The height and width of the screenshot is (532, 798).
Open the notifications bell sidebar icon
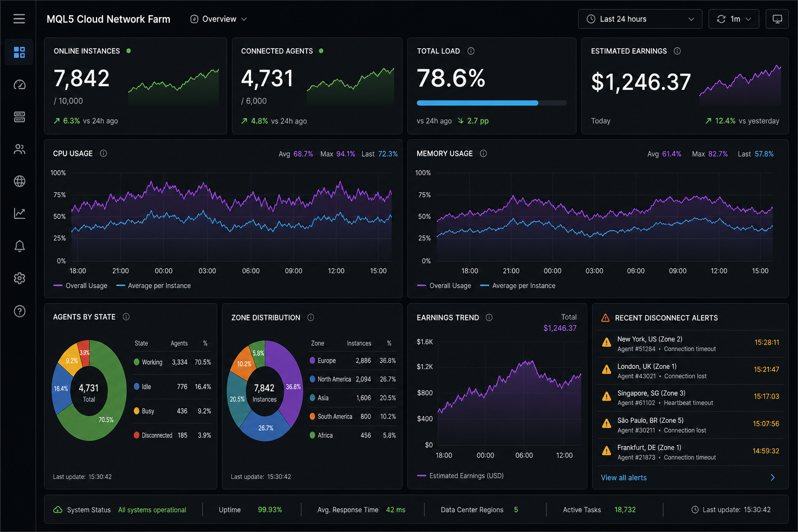pyautogui.click(x=19, y=246)
